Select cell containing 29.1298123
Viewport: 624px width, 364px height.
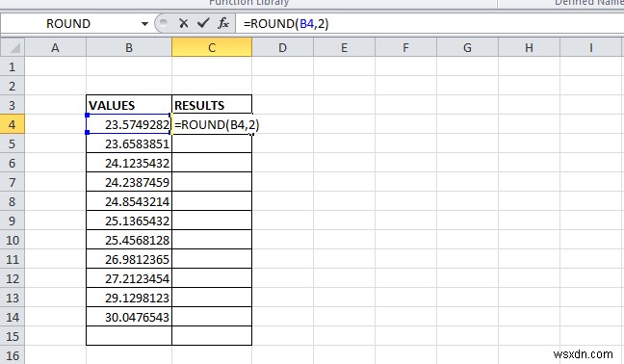pyautogui.click(x=129, y=298)
